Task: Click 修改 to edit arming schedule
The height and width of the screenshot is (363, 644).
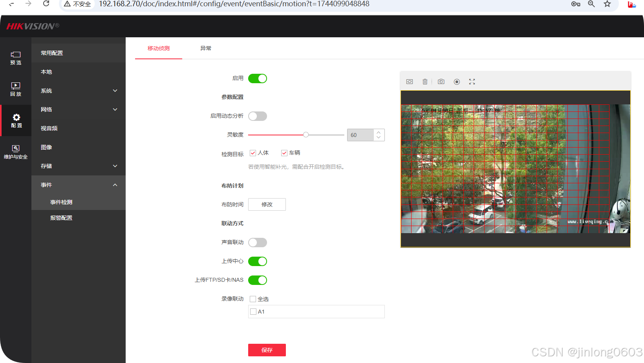Action: coord(267,204)
